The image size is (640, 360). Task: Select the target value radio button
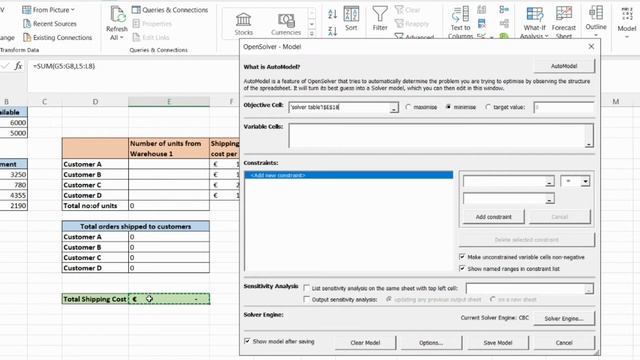488,107
